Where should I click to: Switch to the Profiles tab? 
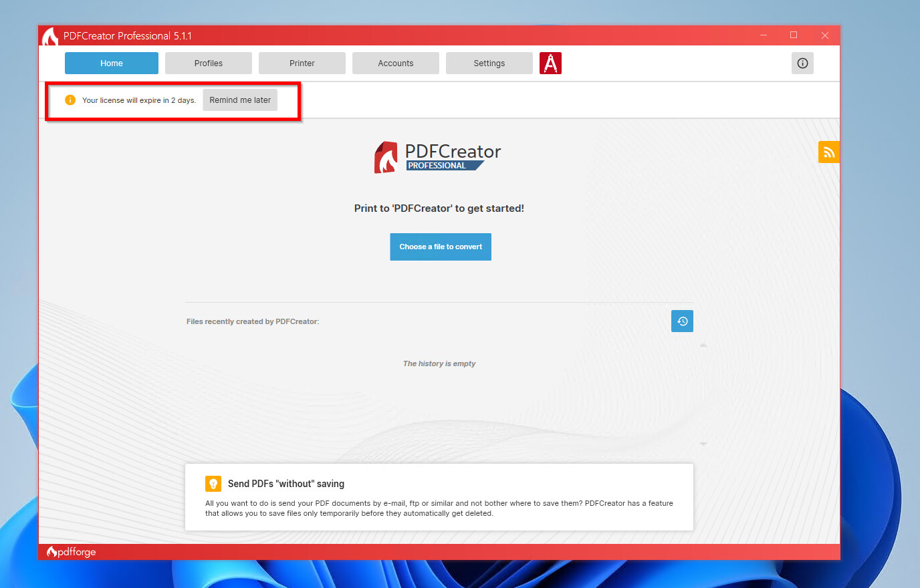209,63
